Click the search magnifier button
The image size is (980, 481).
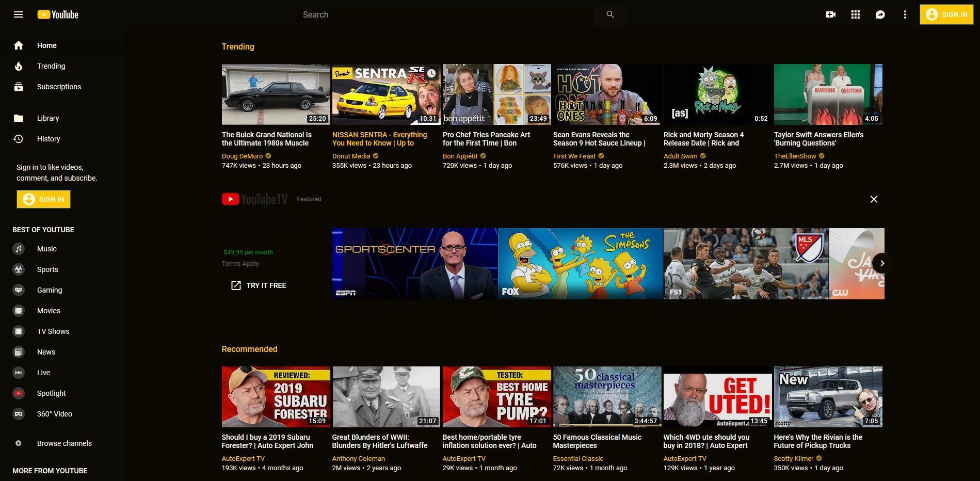610,14
